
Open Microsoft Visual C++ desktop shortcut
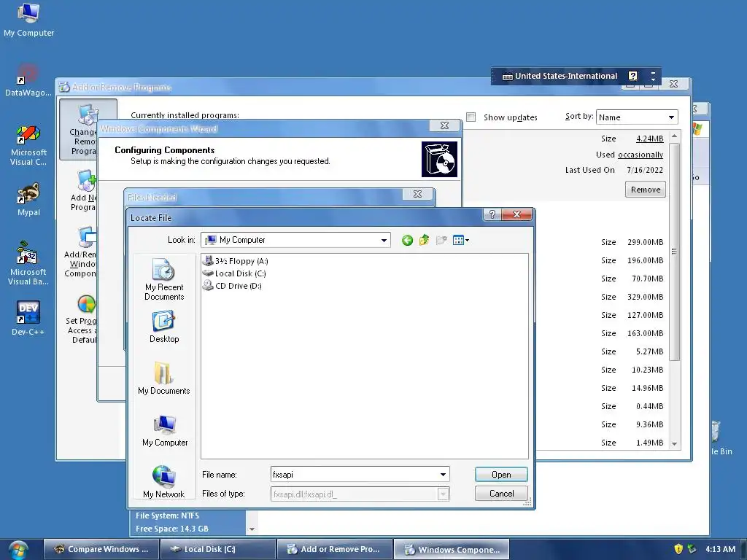point(28,145)
